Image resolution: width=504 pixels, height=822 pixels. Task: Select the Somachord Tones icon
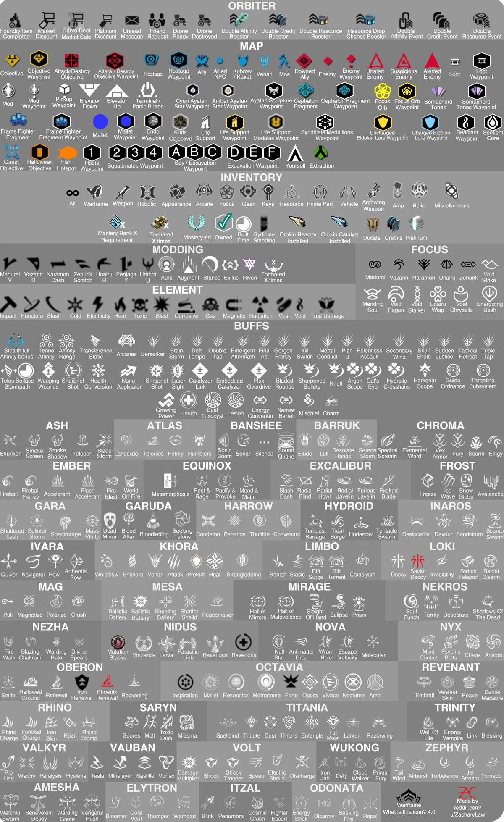[438, 92]
